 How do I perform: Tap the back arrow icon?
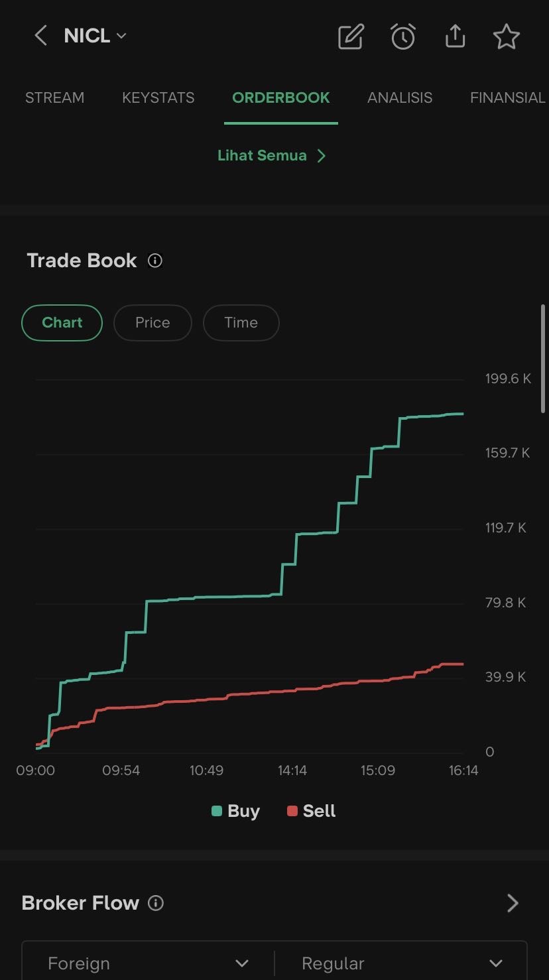tap(40, 36)
